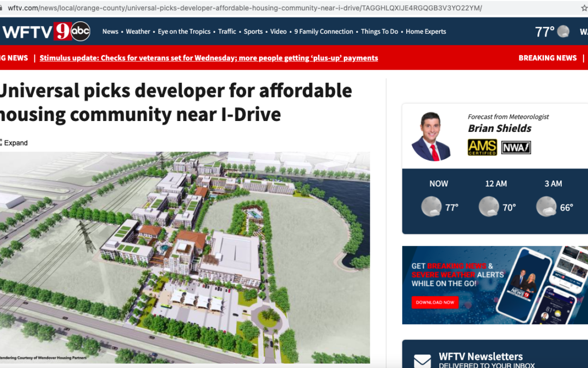Viewport: 588px width, 368px height.
Task: Open the affordable housing rendering image
Action: (x=185, y=257)
